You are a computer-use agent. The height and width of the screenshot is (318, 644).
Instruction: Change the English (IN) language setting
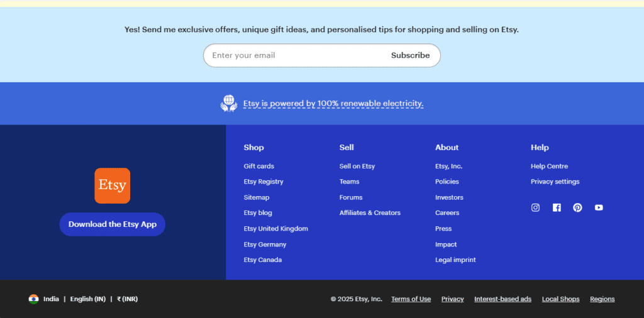88,299
